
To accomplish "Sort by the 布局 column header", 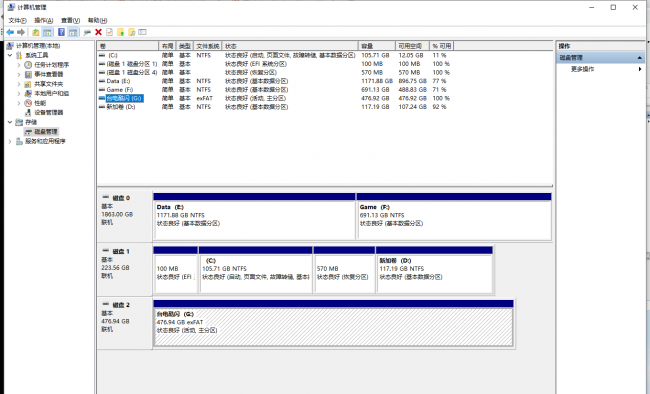I will 167,46.
